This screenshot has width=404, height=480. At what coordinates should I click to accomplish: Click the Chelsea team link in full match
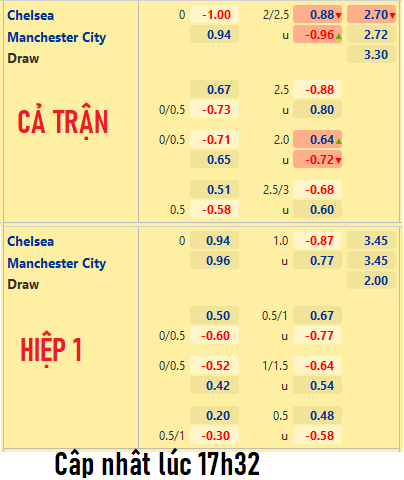coord(30,15)
